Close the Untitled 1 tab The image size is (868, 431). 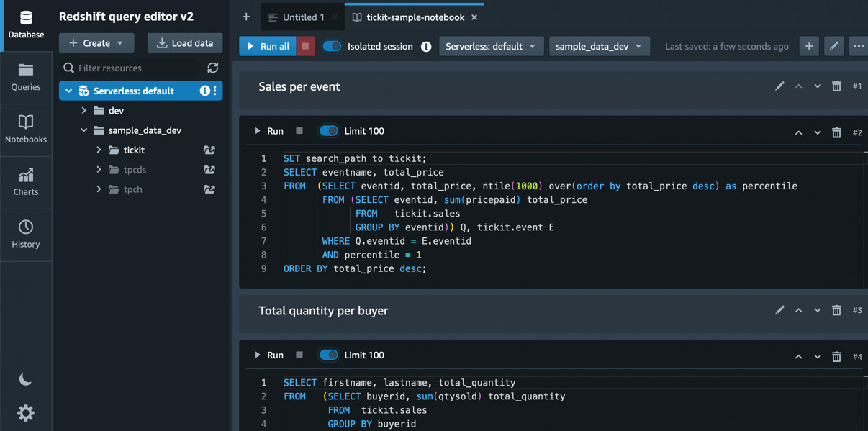point(335,17)
